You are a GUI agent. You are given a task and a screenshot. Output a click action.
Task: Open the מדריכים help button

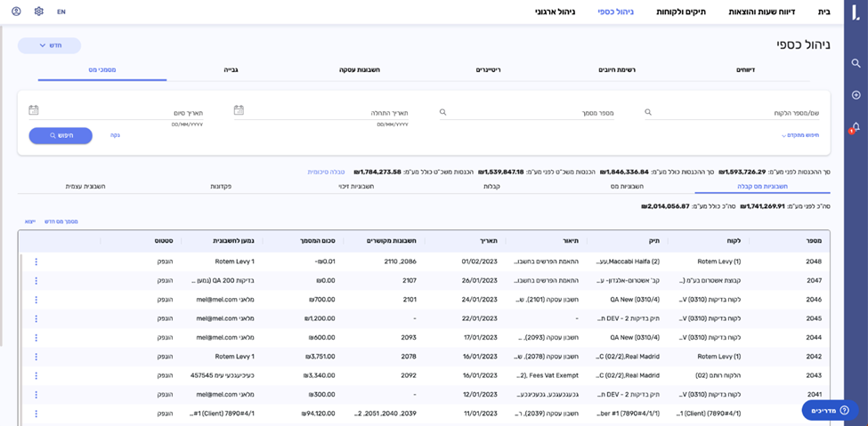point(830,410)
